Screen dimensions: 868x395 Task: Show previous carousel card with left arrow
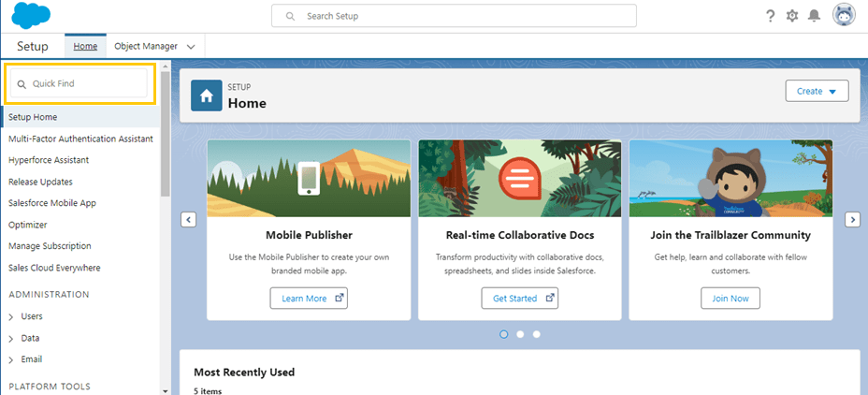[188, 220]
